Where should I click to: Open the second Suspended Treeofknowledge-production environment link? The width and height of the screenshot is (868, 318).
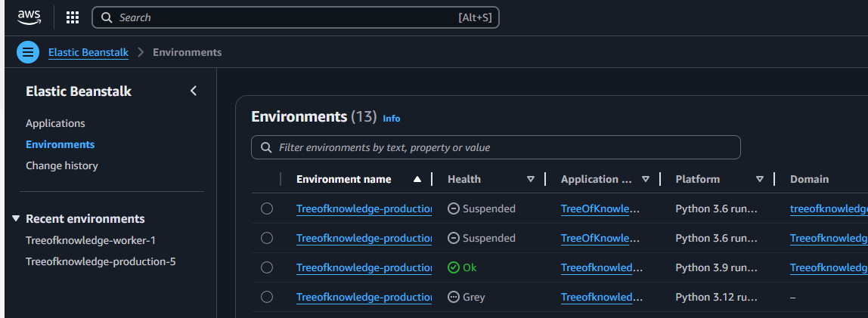[x=364, y=239]
